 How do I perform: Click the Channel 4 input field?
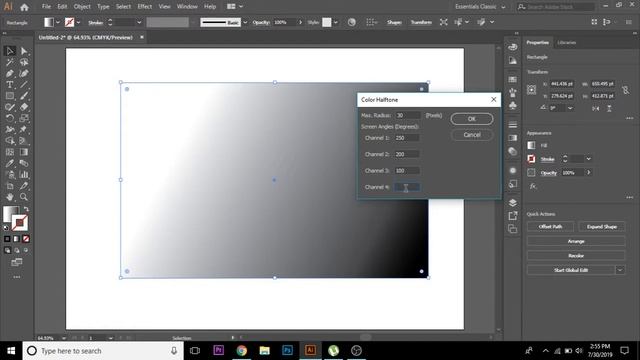click(407, 187)
